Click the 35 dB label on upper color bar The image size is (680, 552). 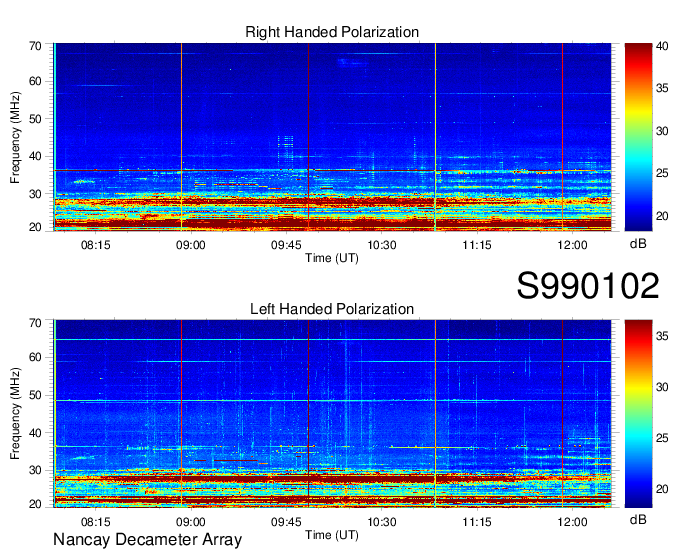(x=662, y=88)
